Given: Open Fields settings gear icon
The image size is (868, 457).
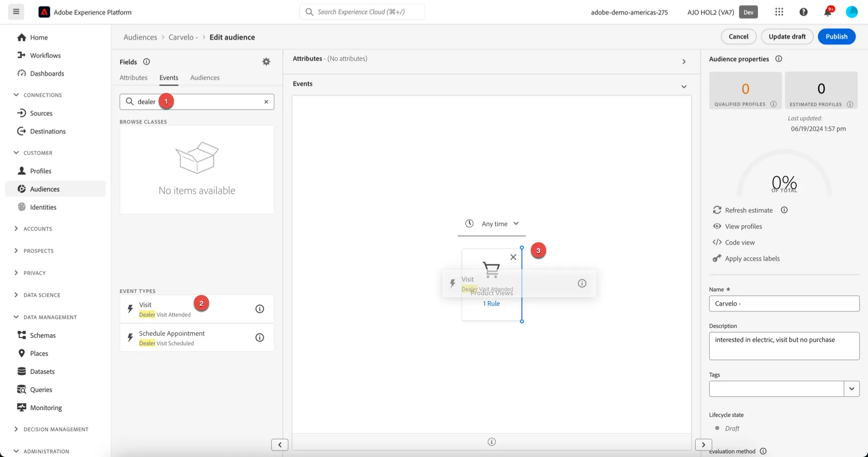Looking at the screenshot, I should point(266,61).
